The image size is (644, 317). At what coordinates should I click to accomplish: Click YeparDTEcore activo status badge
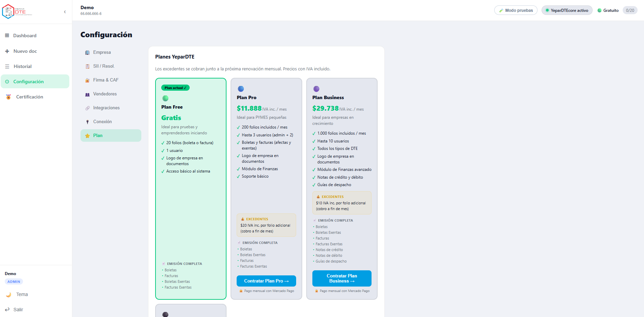tap(567, 10)
